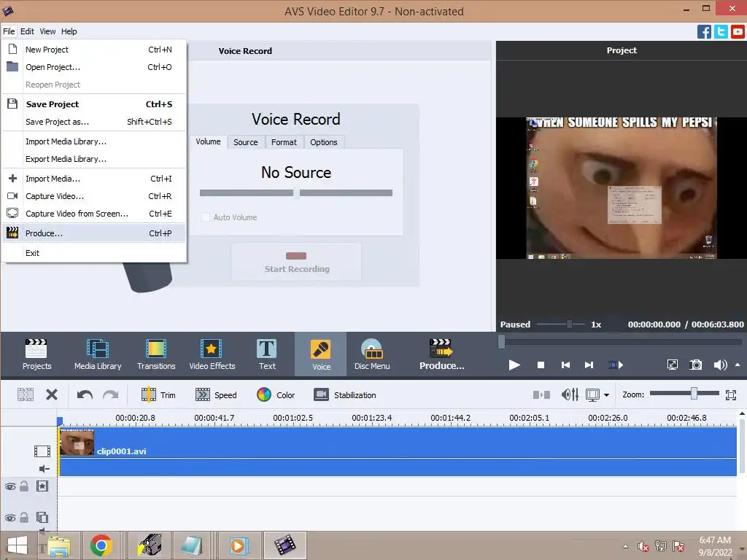Click the Undo arrow
The width and height of the screenshot is (747, 560).
click(85, 394)
